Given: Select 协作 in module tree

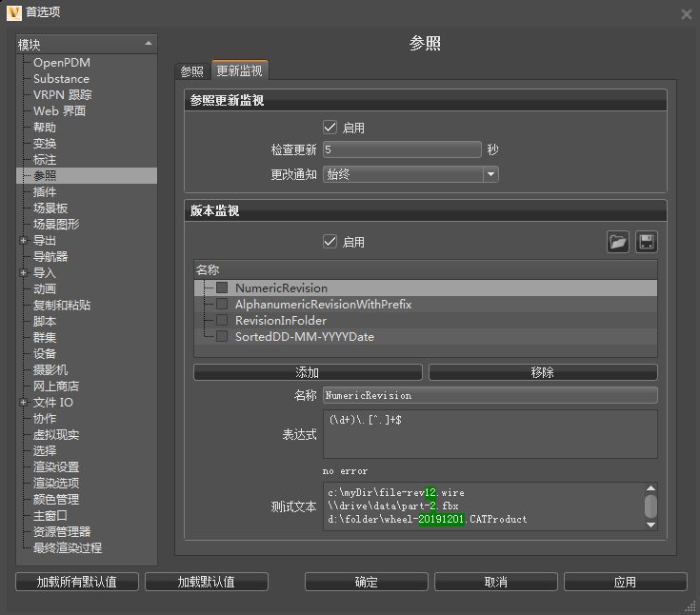Looking at the screenshot, I should 45,418.
